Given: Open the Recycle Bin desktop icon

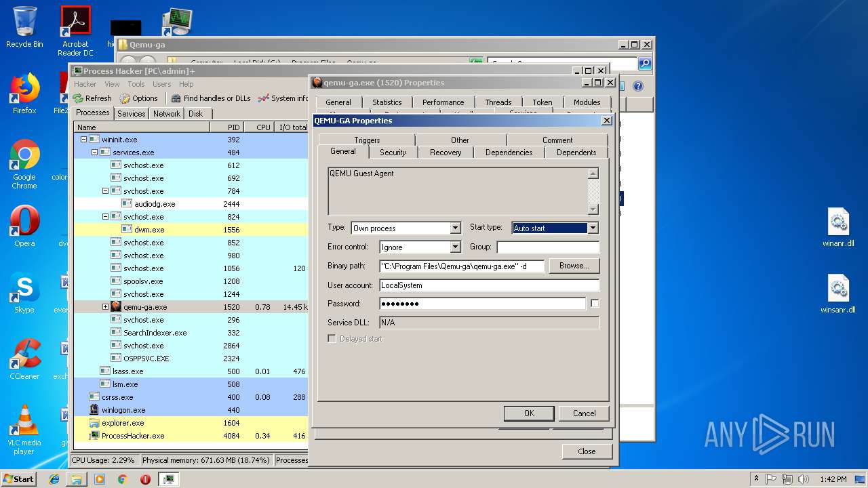Looking at the screenshot, I should pos(24,27).
